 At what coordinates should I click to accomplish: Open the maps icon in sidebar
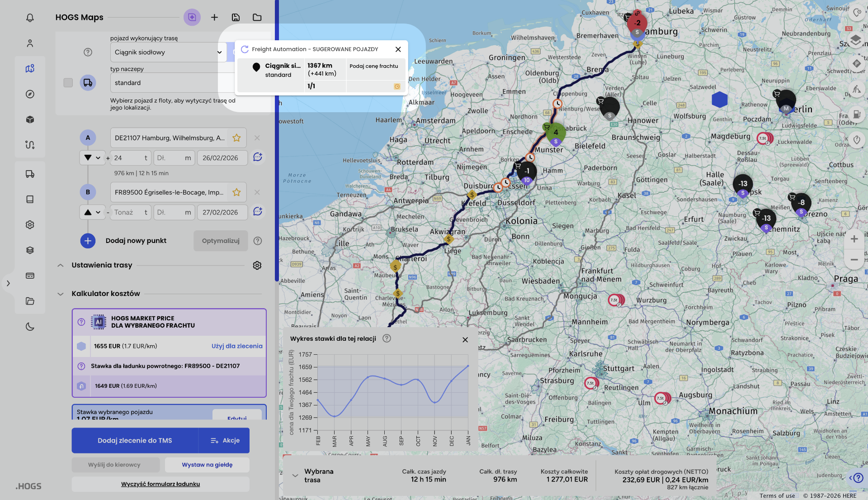30,69
